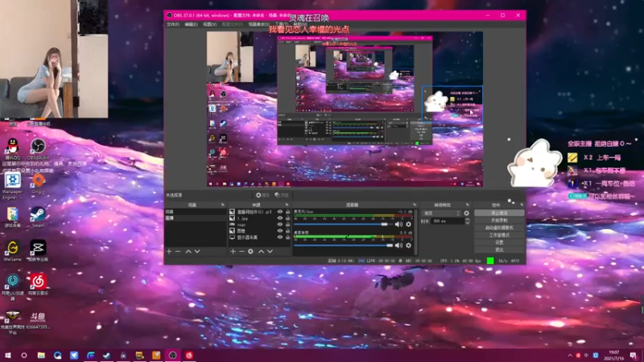Click the Stop Streaming button
Viewport: 644px width, 362px height.
pos(499,213)
